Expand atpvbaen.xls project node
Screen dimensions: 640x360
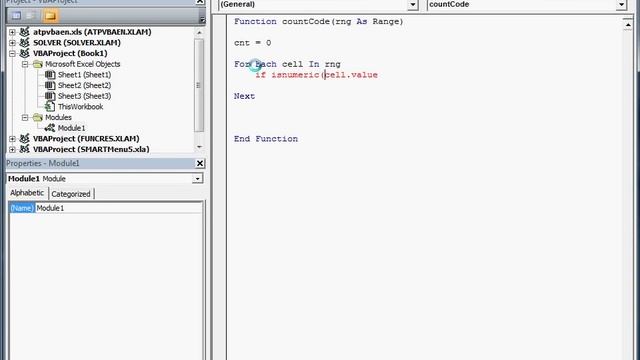click(x=12, y=32)
